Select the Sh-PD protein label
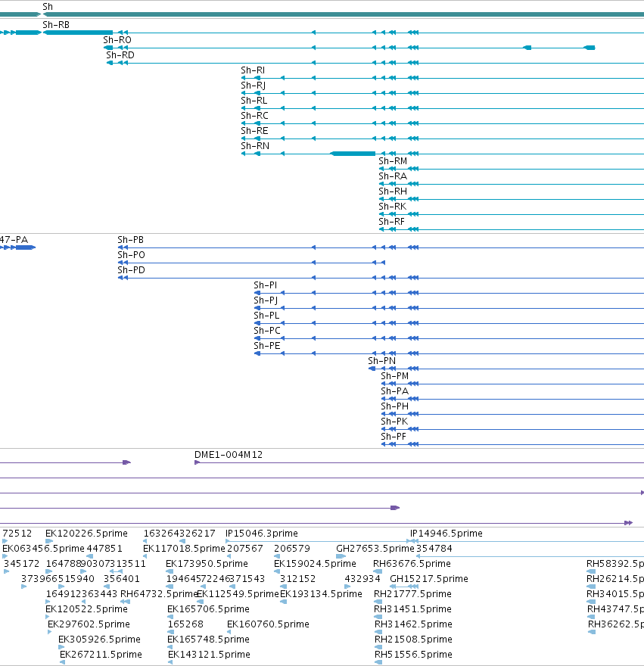Image resolution: width=644 pixels, height=666 pixels. 131,270
